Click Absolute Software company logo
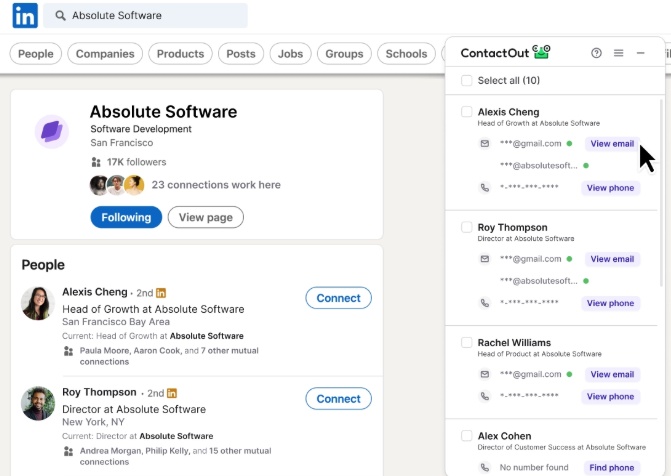This screenshot has width=671, height=476. point(52,131)
